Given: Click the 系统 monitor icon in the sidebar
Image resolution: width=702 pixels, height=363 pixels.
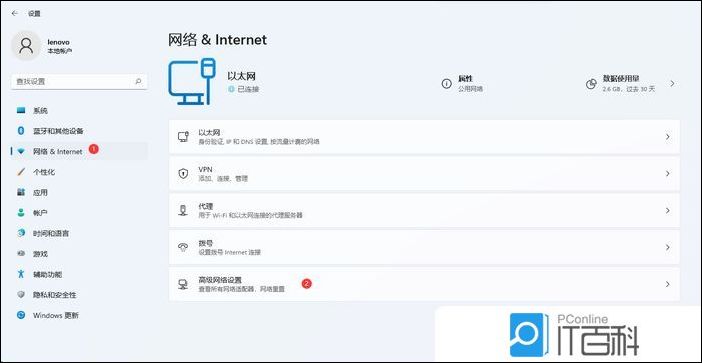Looking at the screenshot, I should tap(21, 110).
